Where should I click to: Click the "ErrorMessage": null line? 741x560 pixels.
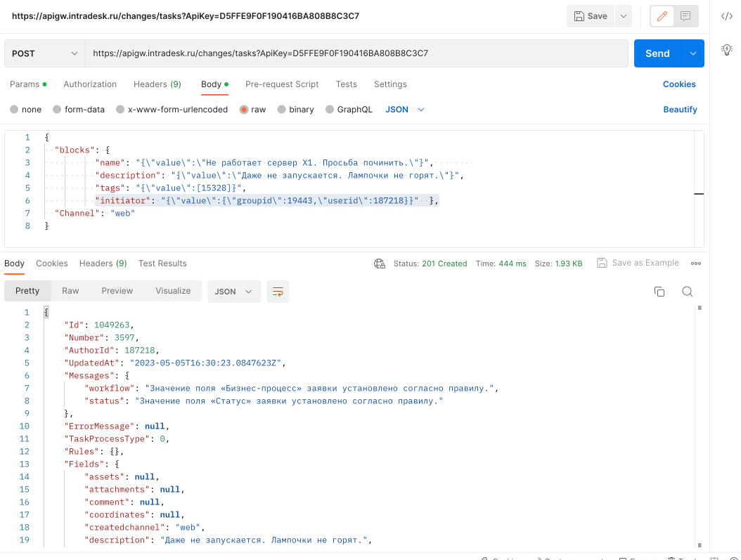117,426
